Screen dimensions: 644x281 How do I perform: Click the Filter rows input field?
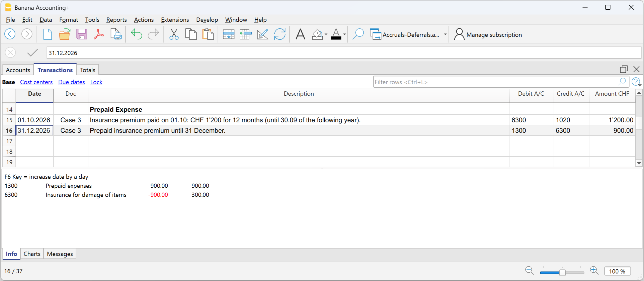click(x=495, y=82)
